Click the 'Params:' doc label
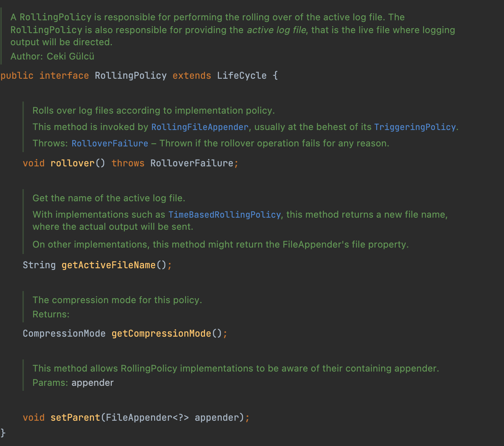This screenshot has height=446, width=504. point(50,383)
